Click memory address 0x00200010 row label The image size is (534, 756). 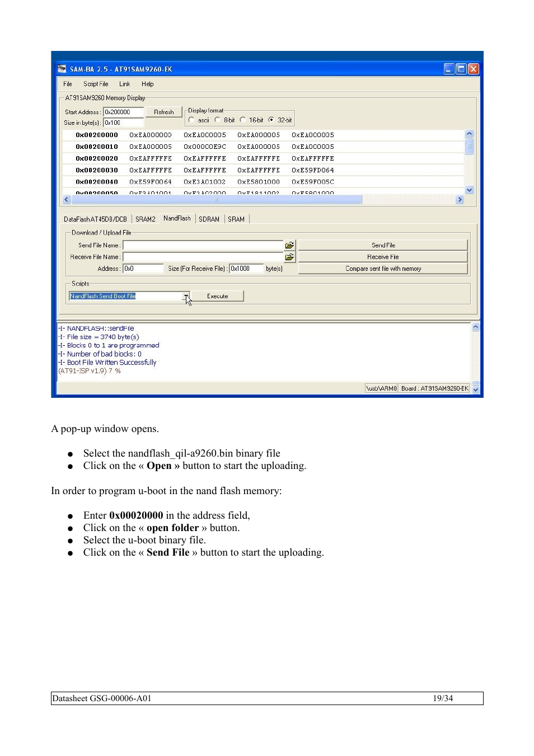tap(97, 147)
